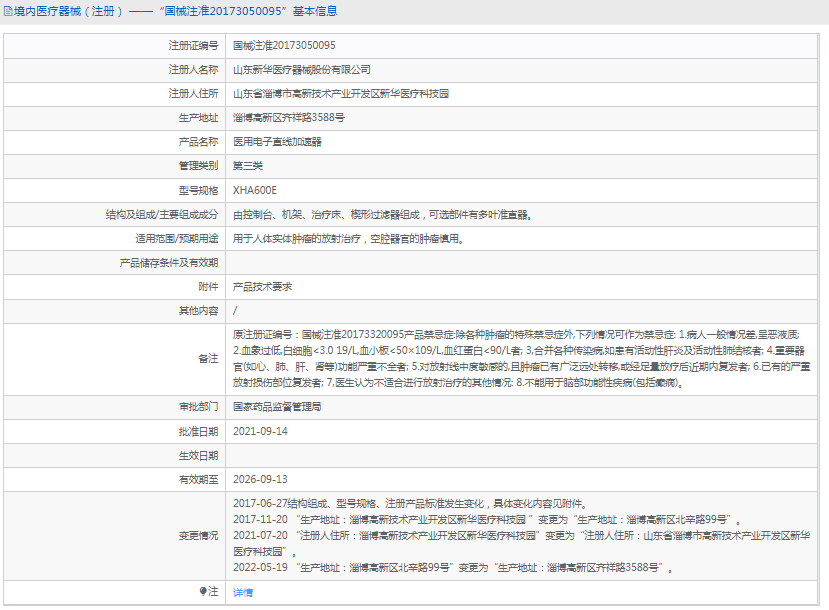This screenshot has height=610, width=829.
Task: Click the "变更情况" row label
Action: tap(198, 536)
